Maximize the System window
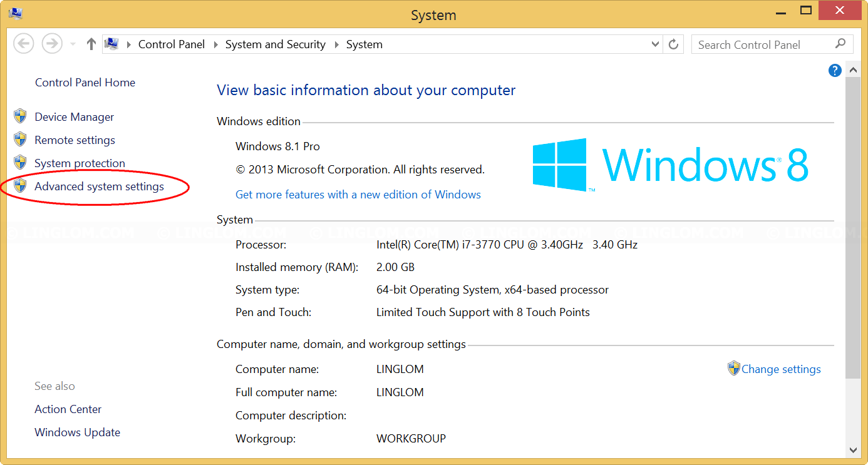 (806, 11)
